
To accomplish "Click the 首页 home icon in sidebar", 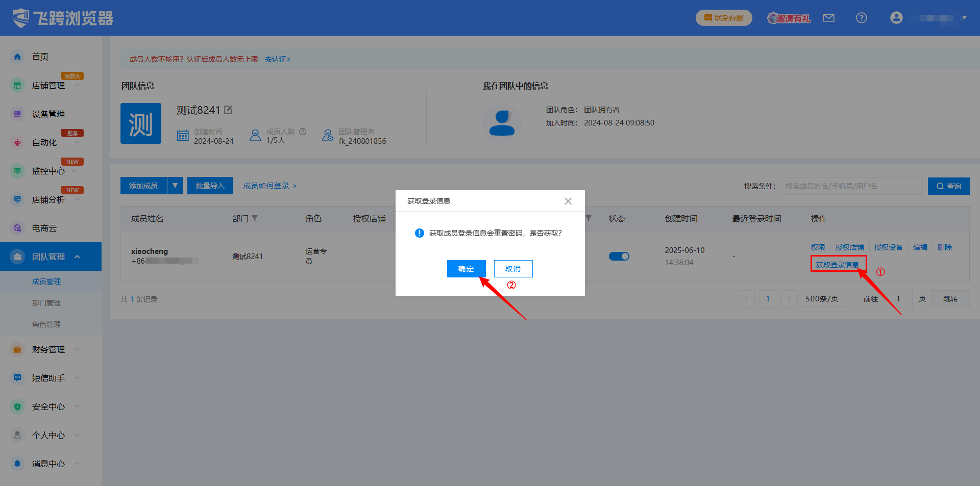I will 18,57.
